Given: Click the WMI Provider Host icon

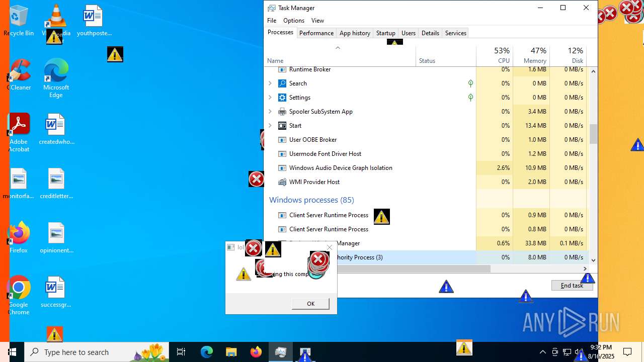Looking at the screenshot, I should pyautogui.click(x=282, y=182).
